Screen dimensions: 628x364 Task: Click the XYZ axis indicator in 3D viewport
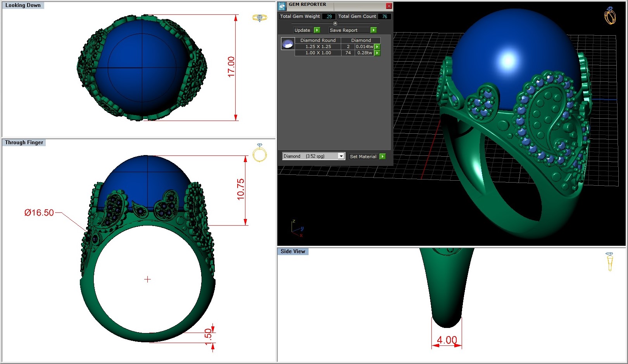297,228
